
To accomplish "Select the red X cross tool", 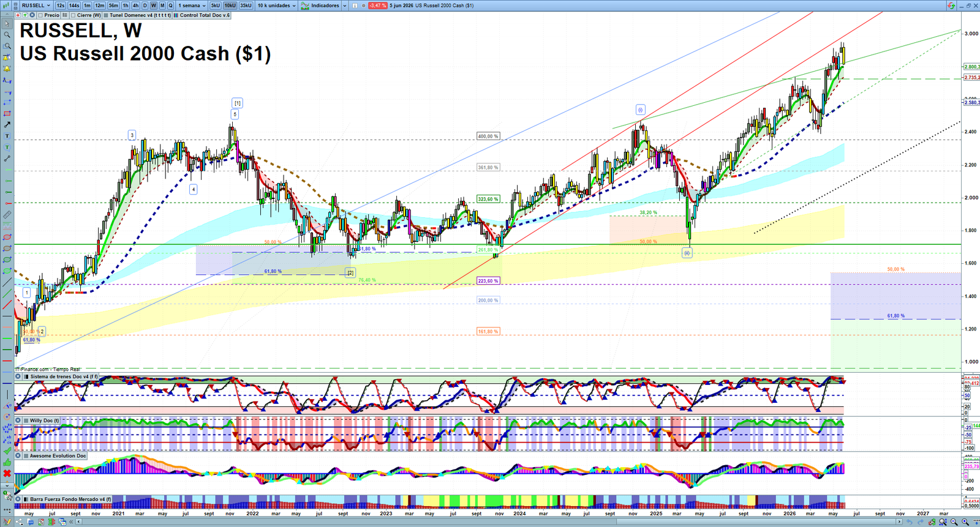I will (x=7, y=473).
